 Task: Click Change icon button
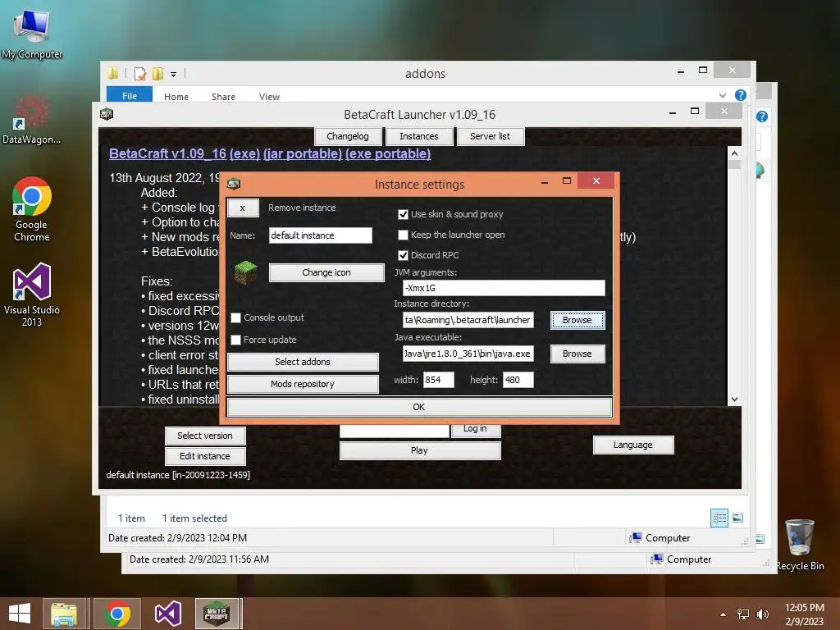(326, 272)
